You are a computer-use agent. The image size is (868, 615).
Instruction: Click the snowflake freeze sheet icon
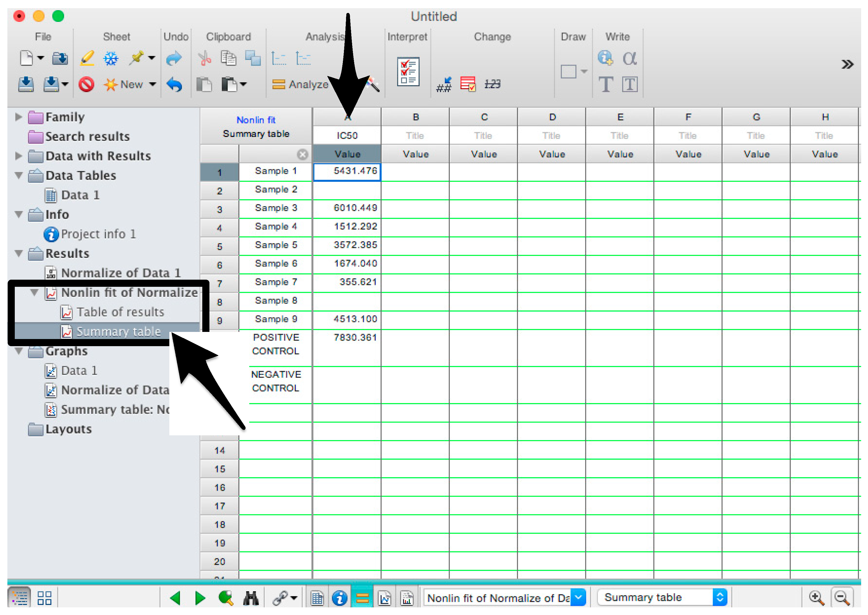(111, 58)
